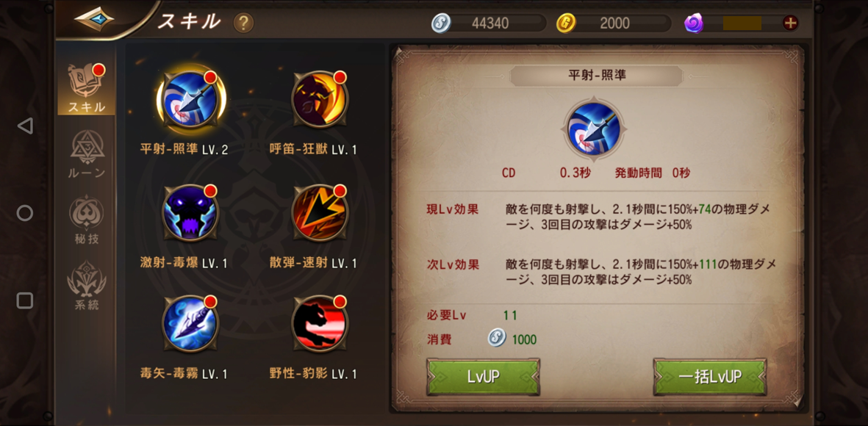Select the 平射-照準 skill icon
The width and height of the screenshot is (868, 426).
click(191, 100)
